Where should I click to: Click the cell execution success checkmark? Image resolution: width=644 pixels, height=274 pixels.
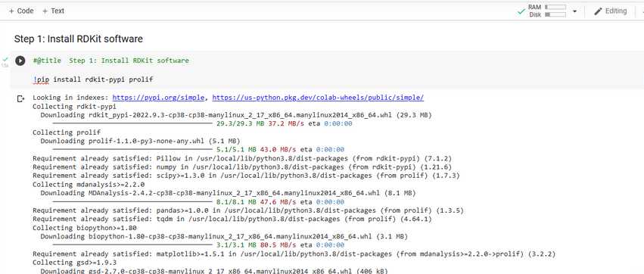coord(5,59)
